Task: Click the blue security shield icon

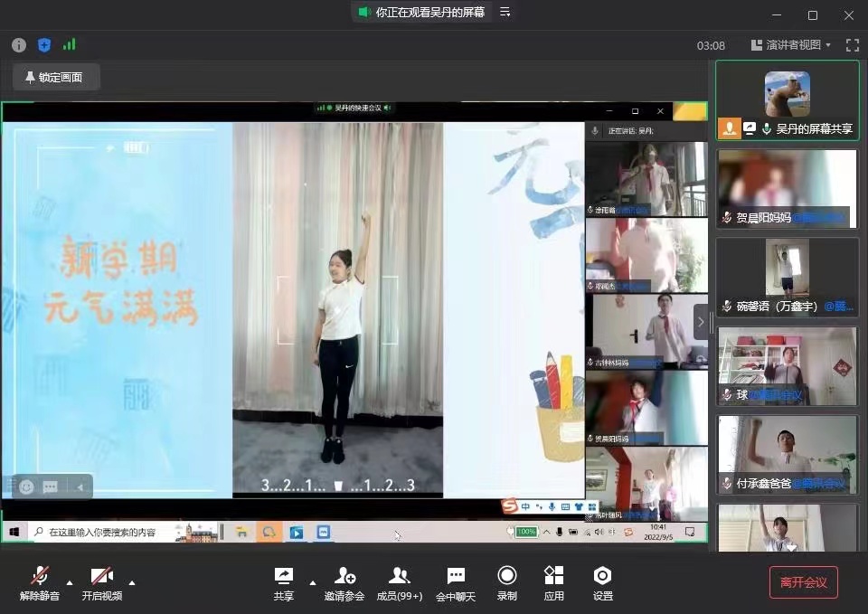Action: pyautogui.click(x=44, y=45)
